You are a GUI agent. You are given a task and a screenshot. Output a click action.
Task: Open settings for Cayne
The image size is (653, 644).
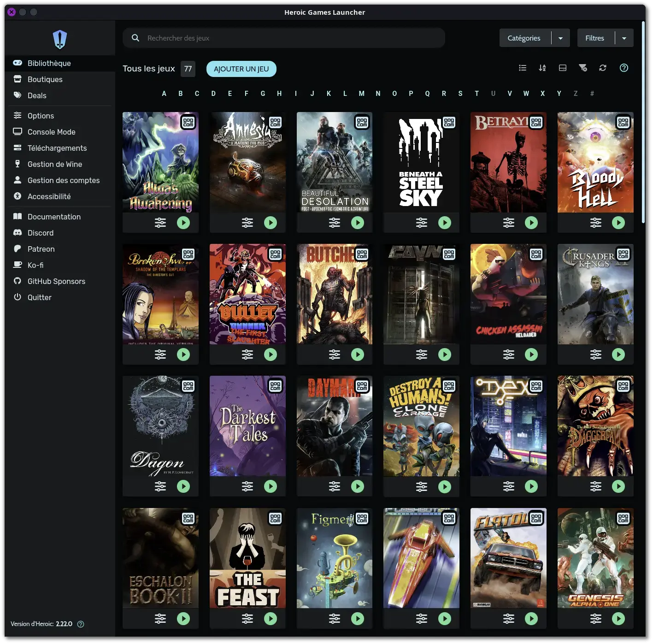tap(422, 354)
